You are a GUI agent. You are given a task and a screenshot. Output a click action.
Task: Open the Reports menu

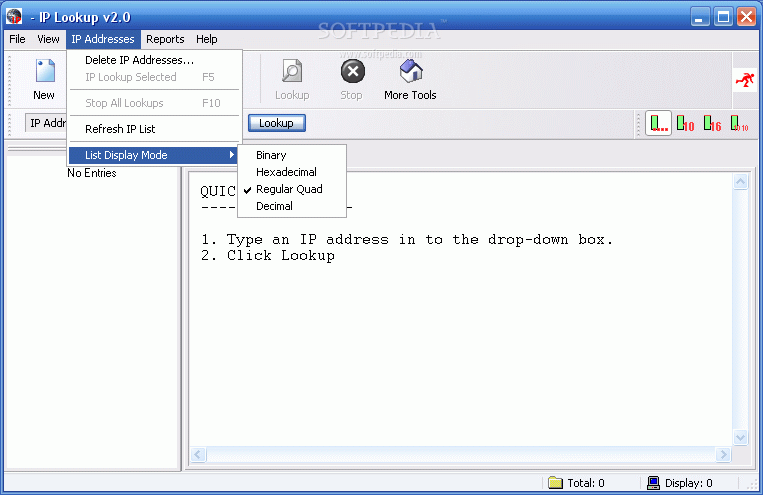[x=165, y=39]
